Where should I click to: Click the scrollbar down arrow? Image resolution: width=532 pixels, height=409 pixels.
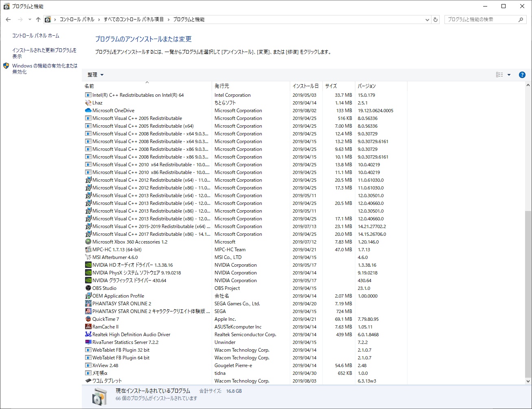[528, 381]
